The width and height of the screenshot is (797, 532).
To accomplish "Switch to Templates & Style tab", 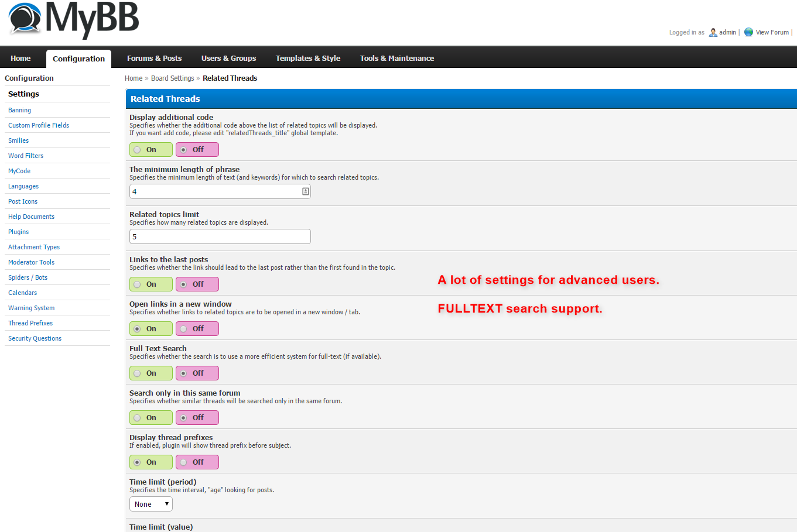I will 307,58.
